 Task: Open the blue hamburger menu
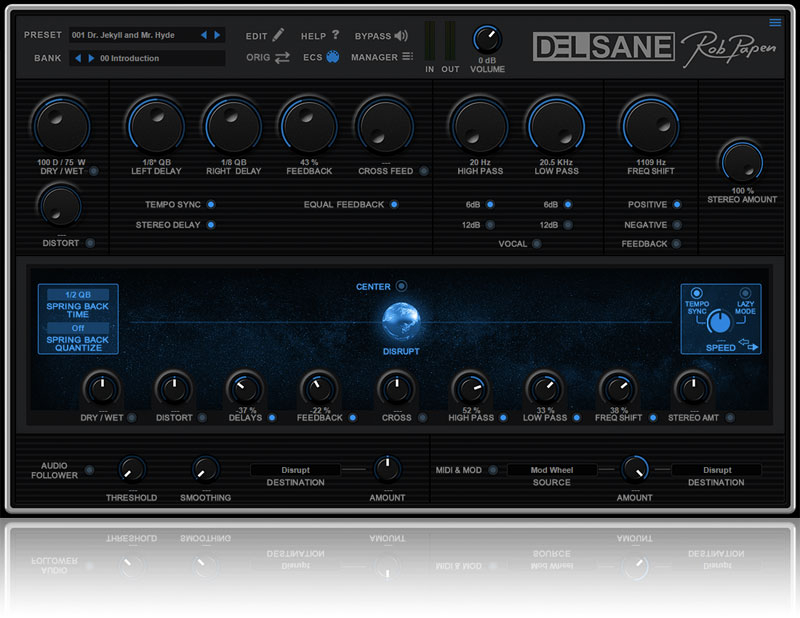775,23
